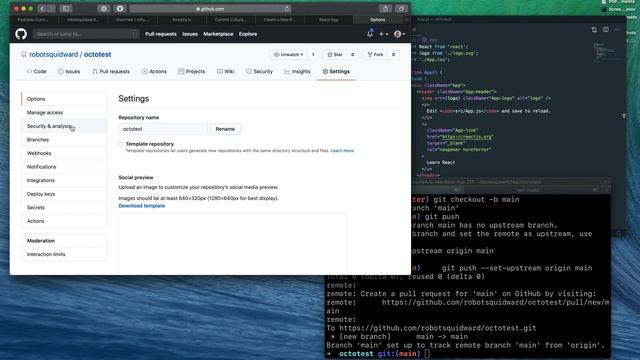Image resolution: width=640 pixels, height=360 pixels.
Task: Switch to the Pull requests repository tab
Action: point(111,71)
